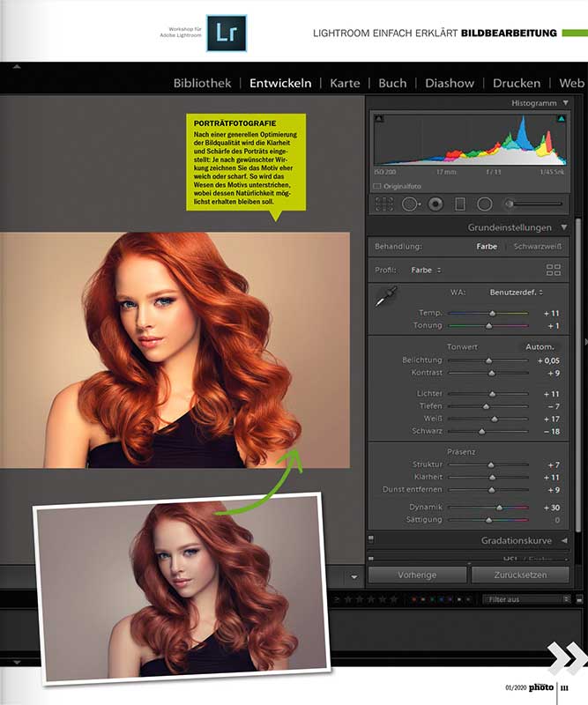Screen dimensions: 588x705
Task: Click the Schwarz value -18
Action: tap(552, 432)
